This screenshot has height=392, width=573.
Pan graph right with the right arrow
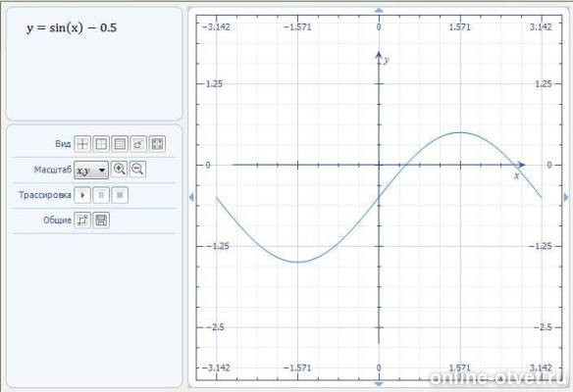[x=566, y=197]
